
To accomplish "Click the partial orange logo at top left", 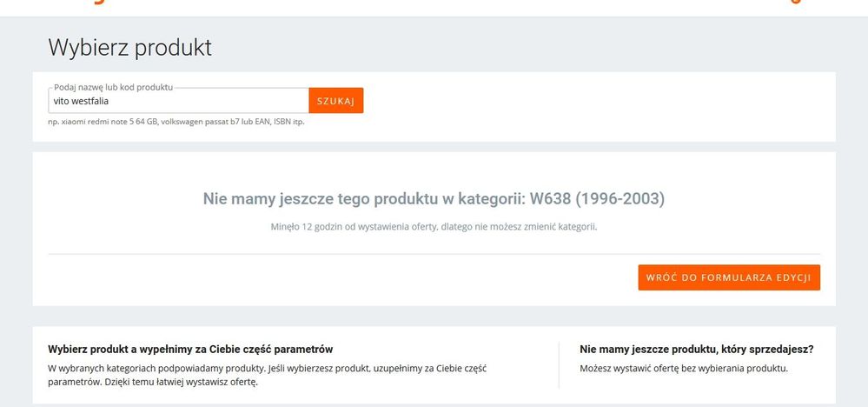I will 100,3.
